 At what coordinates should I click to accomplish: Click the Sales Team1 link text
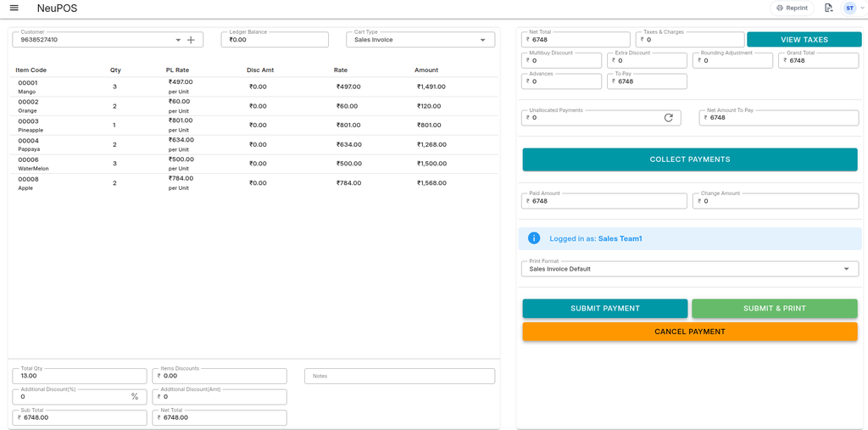point(620,239)
